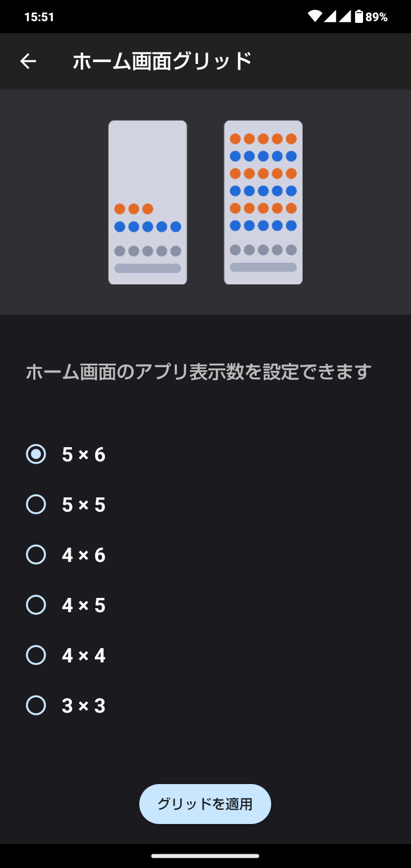Image resolution: width=411 pixels, height=868 pixels.
Task: Select the 4 × 6 radio button
Action: (x=36, y=555)
